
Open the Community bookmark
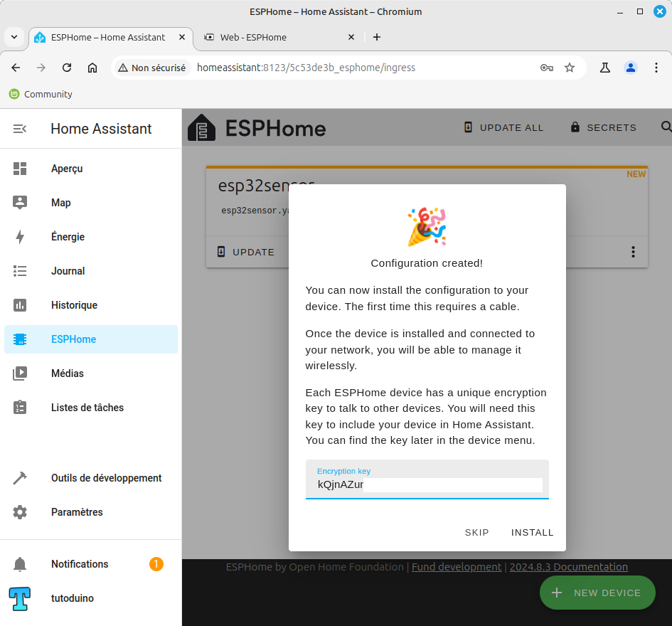click(41, 94)
